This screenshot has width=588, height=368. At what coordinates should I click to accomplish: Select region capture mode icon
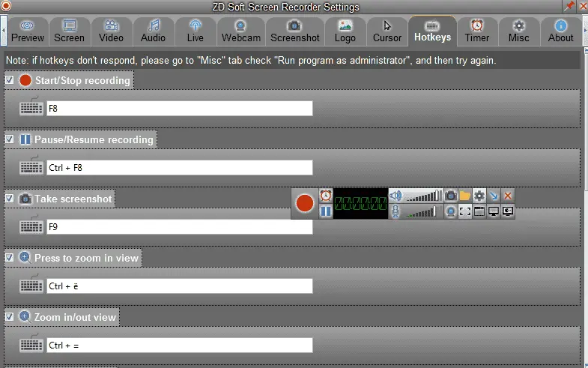click(465, 211)
